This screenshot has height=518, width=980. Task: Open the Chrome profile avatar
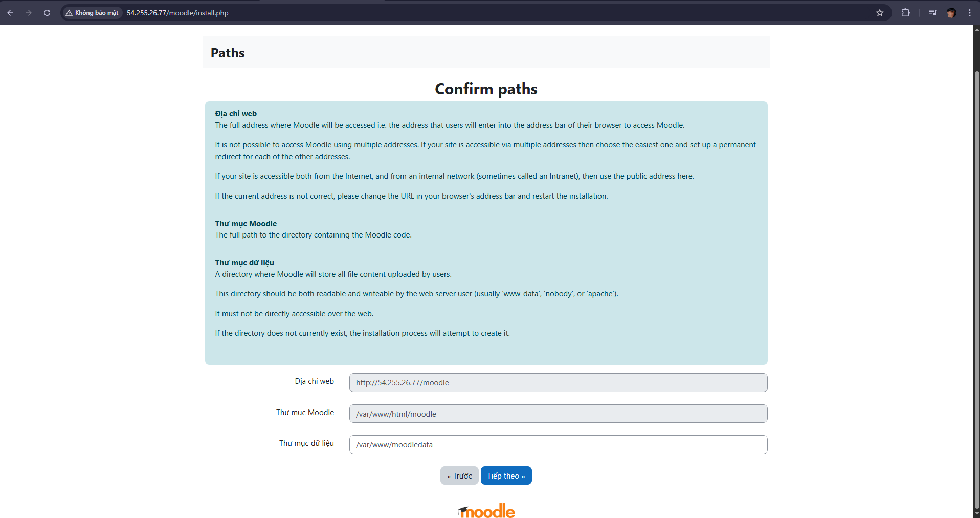click(951, 13)
